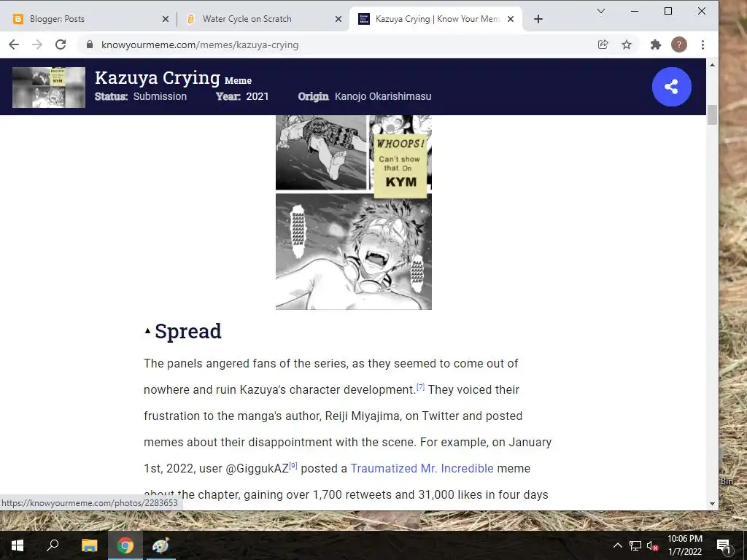The height and width of the screenshot is (560, 747).
Task: Click address bar URL field
Action: (333, 44)
